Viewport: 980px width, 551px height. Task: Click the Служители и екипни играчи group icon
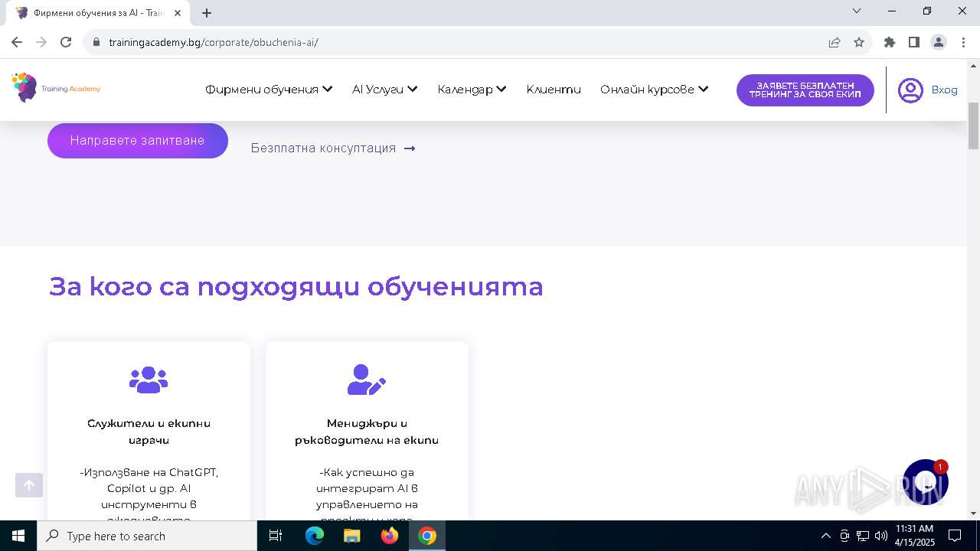coord(149,380)
